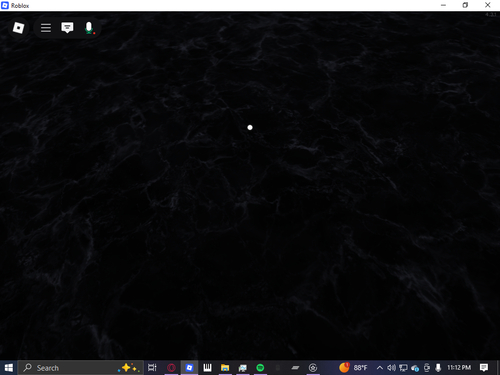
Task: Open the Roblox logo menu
Action: pos(18,28)
